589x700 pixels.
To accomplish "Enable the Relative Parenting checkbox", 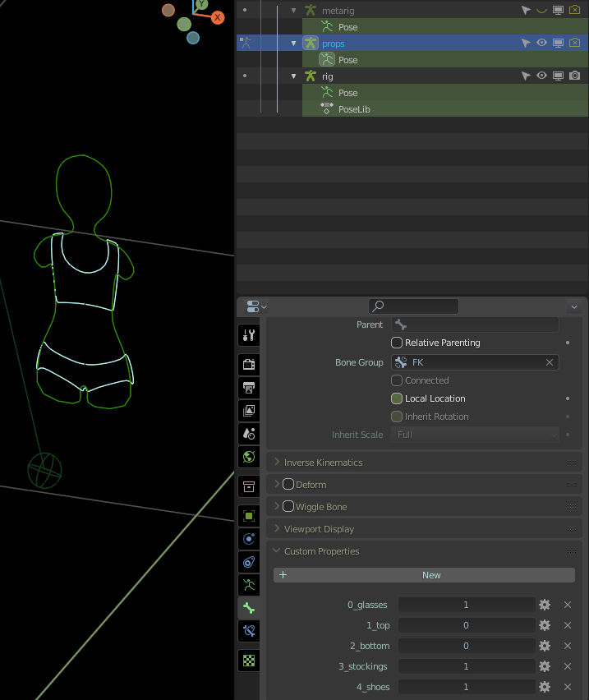I will (397, 343).
